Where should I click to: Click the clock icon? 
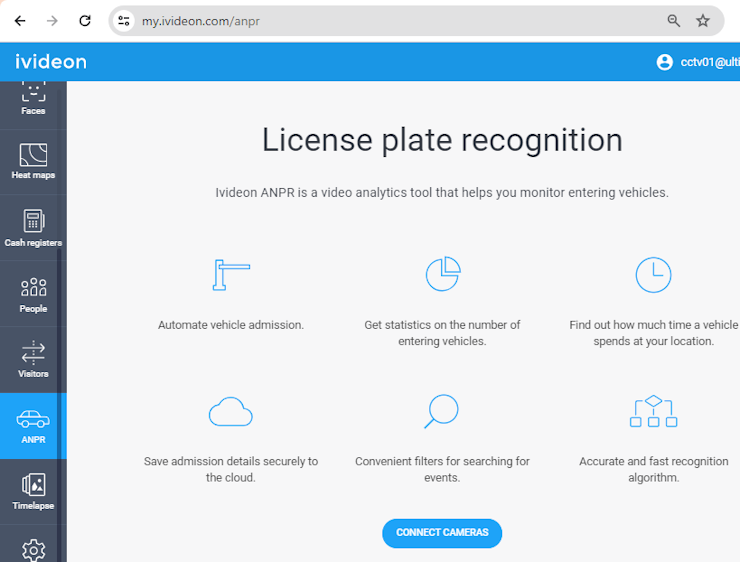pos(653,275)
